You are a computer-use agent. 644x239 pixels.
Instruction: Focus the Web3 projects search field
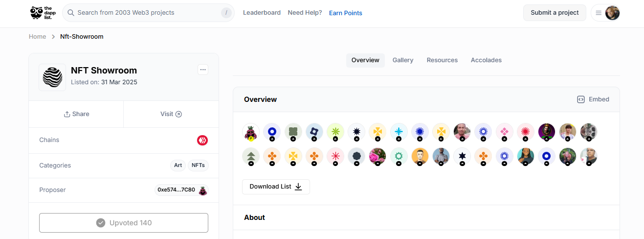pos(148,13)
